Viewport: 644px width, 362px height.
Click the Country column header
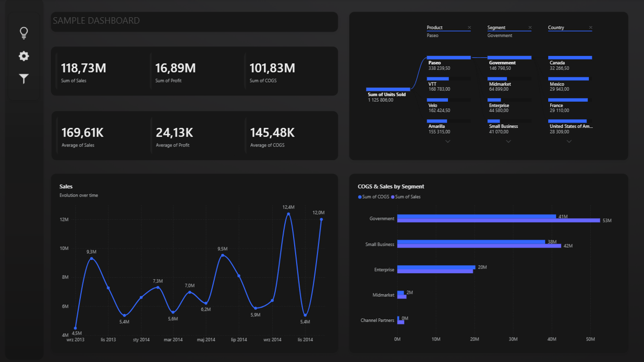point(556,28)
